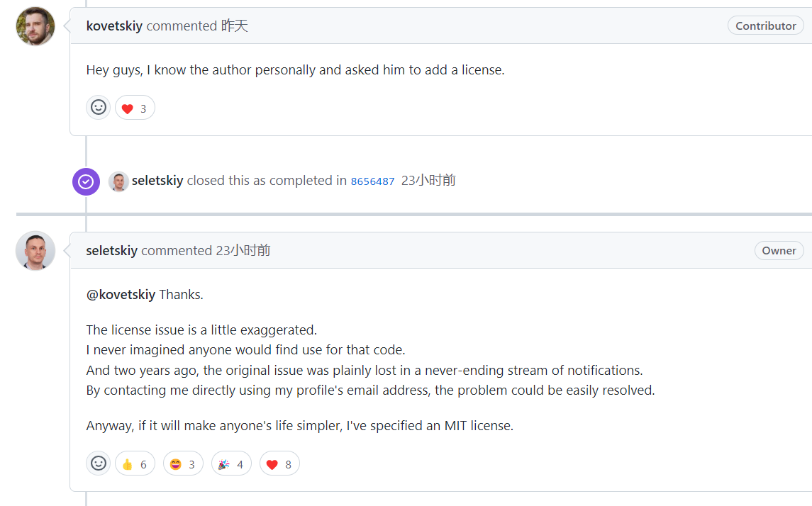The height and width of the screenshot is (506, 812).
Task: Click seletskiy's small avatar in closed event
Action: point(118,181)
